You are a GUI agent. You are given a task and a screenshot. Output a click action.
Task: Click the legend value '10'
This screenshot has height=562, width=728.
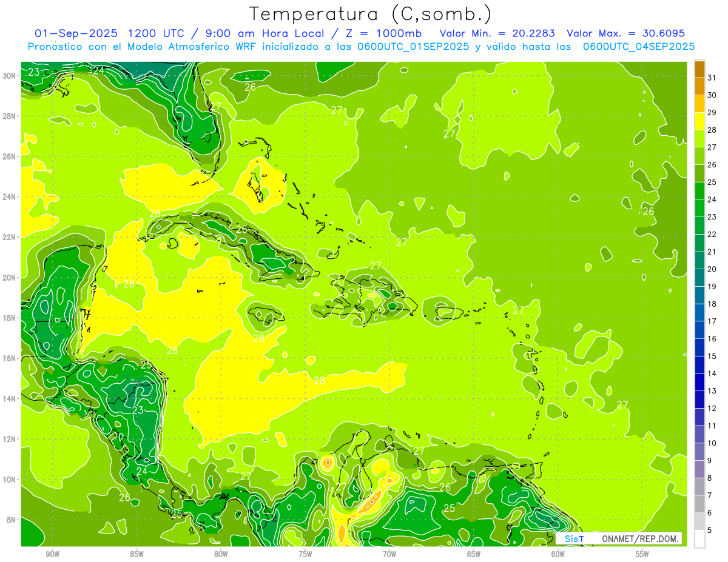(x=712, y=443)
